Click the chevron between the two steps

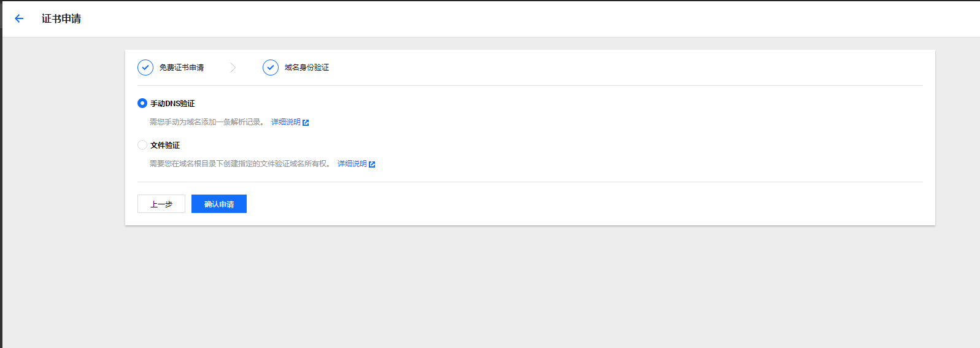(233, 68)
